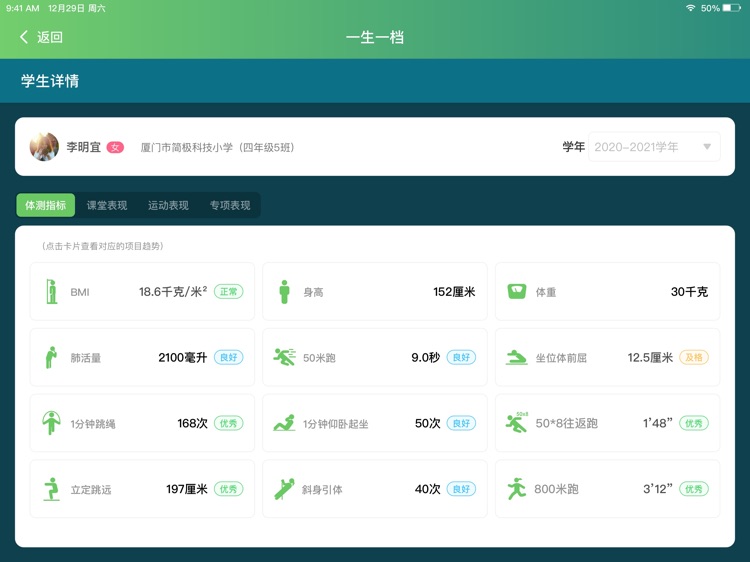This screenshot has height=562, width=750.
Task: Click the 40次 pull-up count
Action: [x=427, y=489]
